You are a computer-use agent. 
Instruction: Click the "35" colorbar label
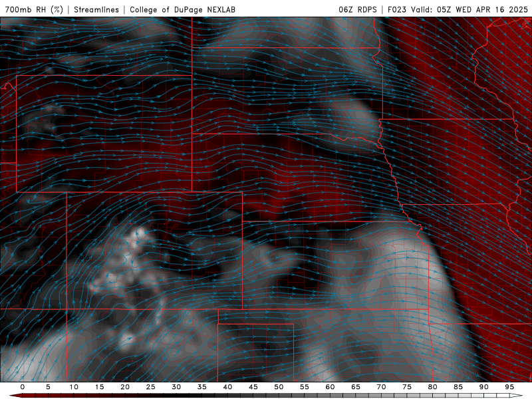[x=202, y=387]
